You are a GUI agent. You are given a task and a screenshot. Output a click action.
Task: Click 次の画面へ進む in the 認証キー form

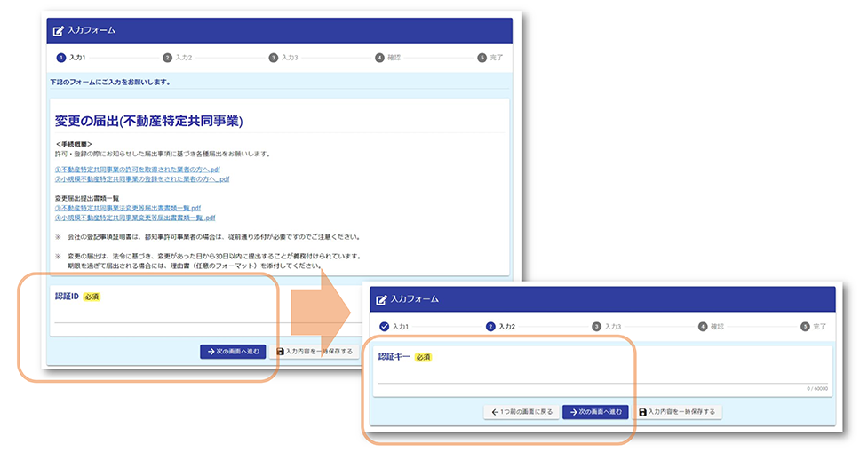coord(595,412)
